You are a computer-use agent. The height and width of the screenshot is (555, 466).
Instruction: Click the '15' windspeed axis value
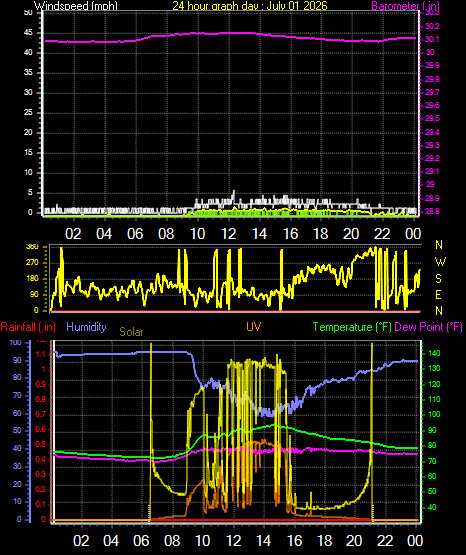tap(28, 153)
